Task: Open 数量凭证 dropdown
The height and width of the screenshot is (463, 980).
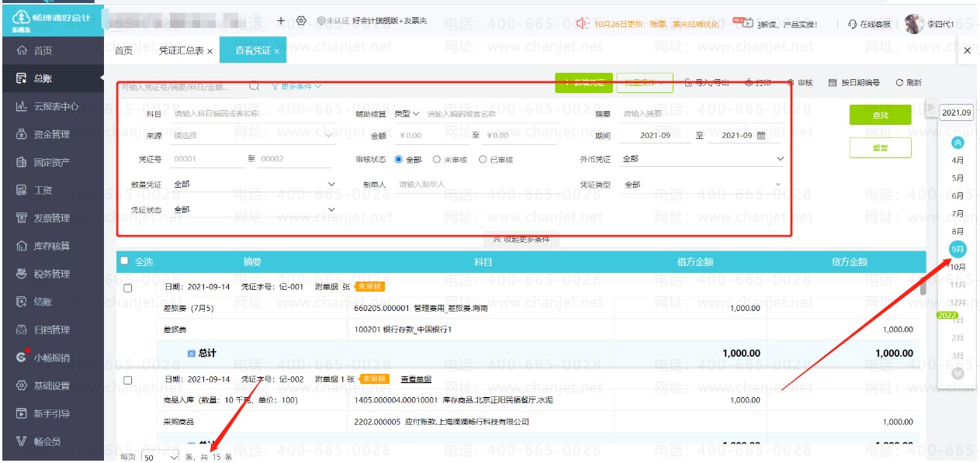Action: pyautogui.click(x=253, y=185)
